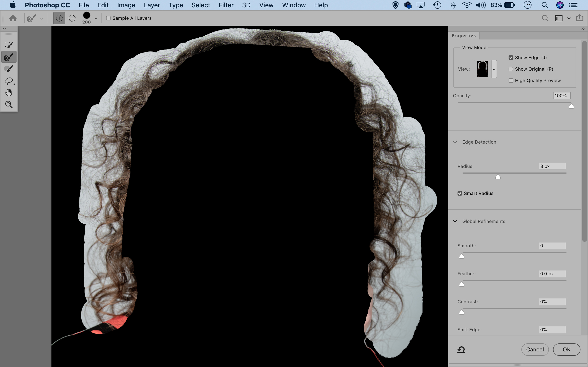This screenshot has height=367, width=588.
Task: Toggle the Show Edge checkbox
Action: point(511,57)
